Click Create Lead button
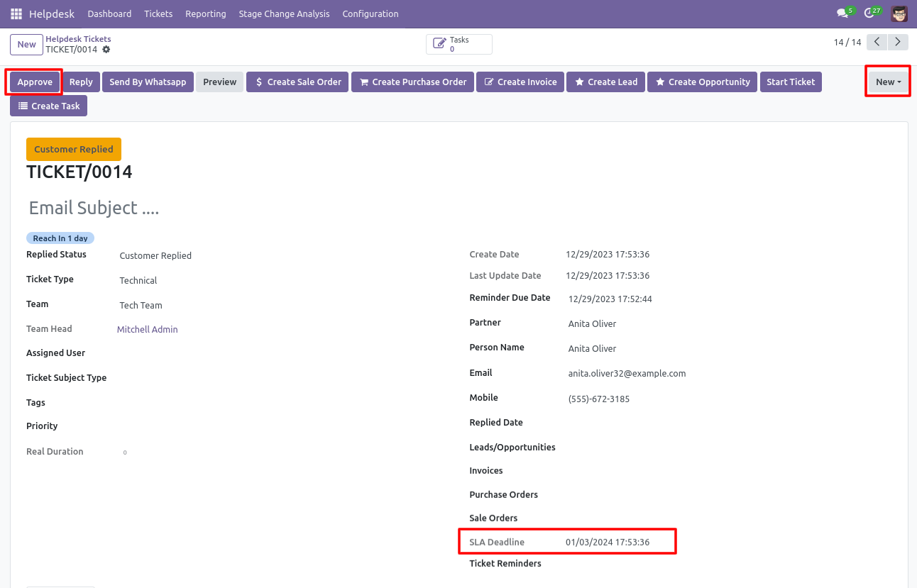Screen dimensions: 917x588 click(606, 82)
